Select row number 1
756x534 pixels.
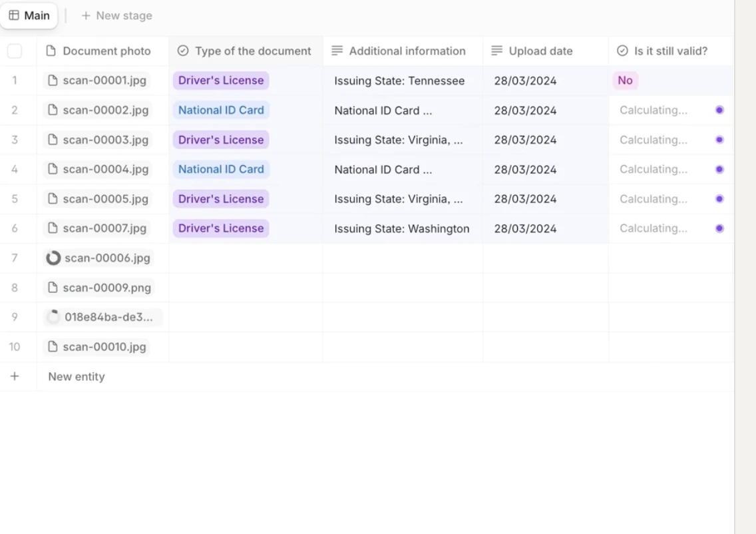tap(15, 80)
